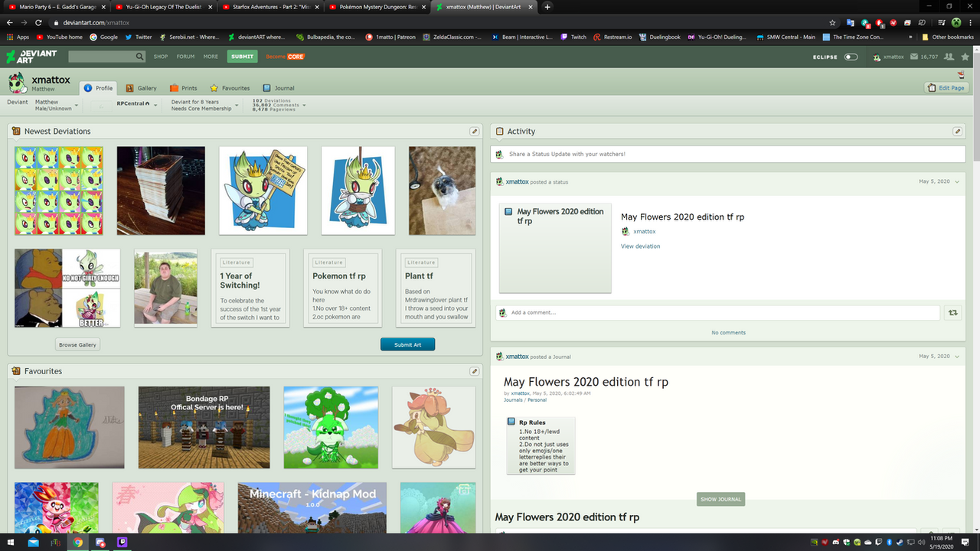Open the Minecraft Kidnap Mod favourite
Image resolution: width=980 pixels, height=551 pixels.
coord(312,507)
